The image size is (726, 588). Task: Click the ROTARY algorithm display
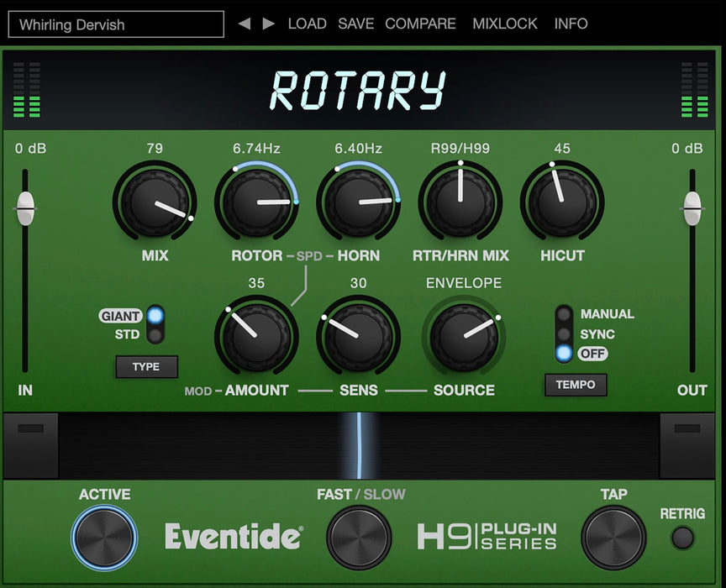click(358, 90)
